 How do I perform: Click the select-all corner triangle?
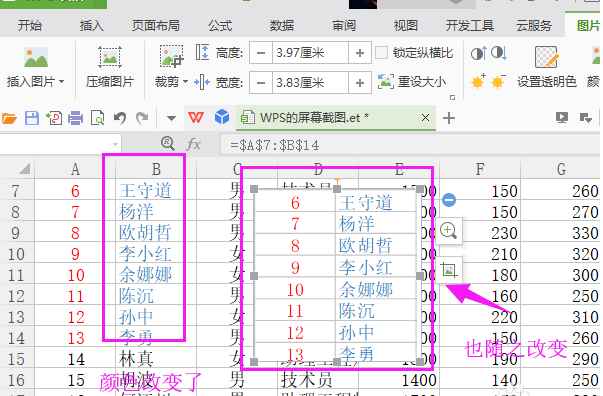pyautogui.click(x=24, y=168)
